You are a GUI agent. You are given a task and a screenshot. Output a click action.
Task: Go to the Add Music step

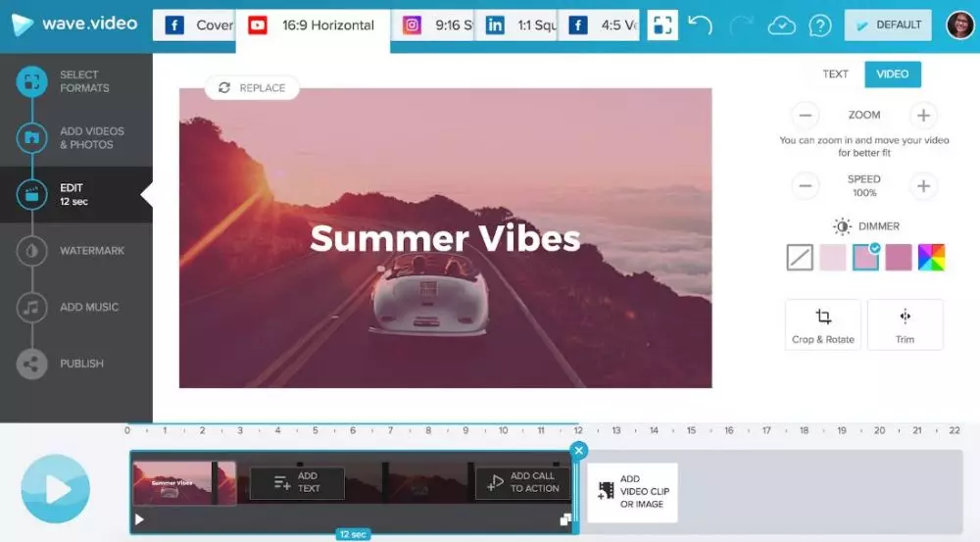coord(88,307)
